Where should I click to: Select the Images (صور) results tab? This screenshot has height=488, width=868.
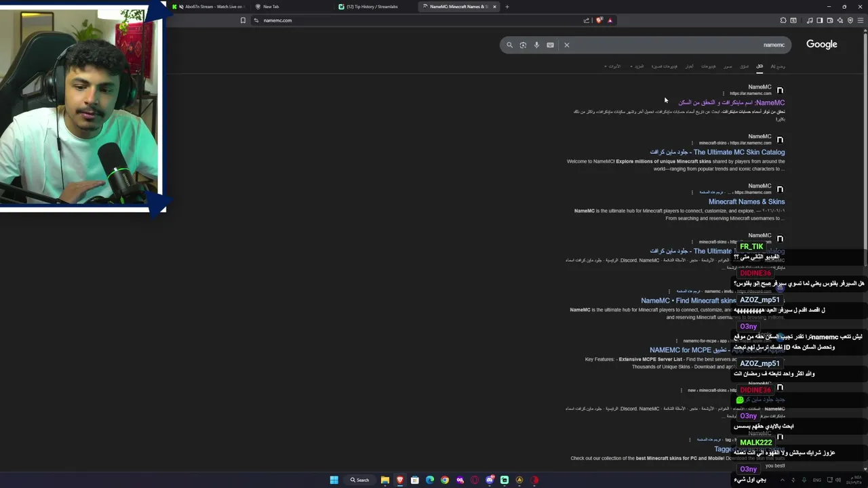click(x=728, y=66)
